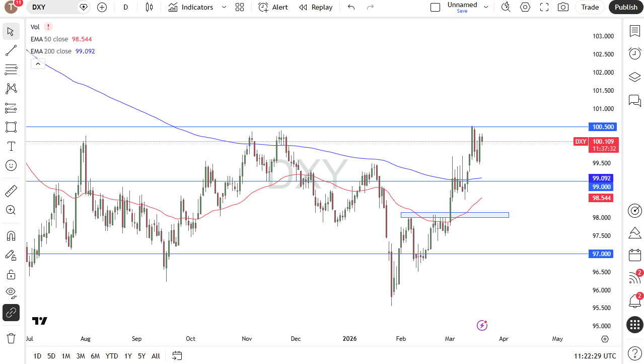Open the emoji icons tool
Screen dimensions: 644x364
[11, 165]
